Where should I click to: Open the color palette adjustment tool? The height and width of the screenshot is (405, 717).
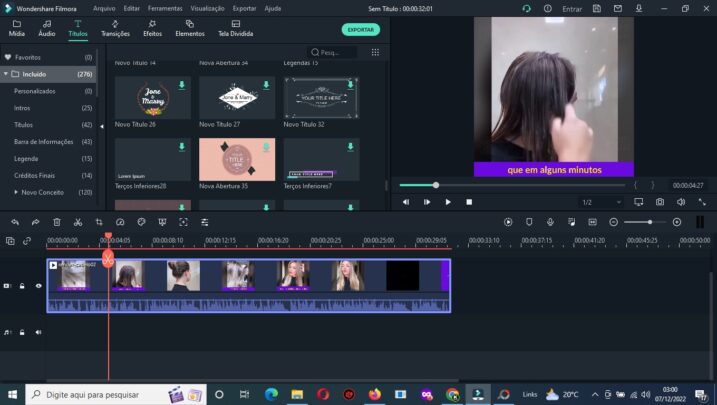click(141, 222)
